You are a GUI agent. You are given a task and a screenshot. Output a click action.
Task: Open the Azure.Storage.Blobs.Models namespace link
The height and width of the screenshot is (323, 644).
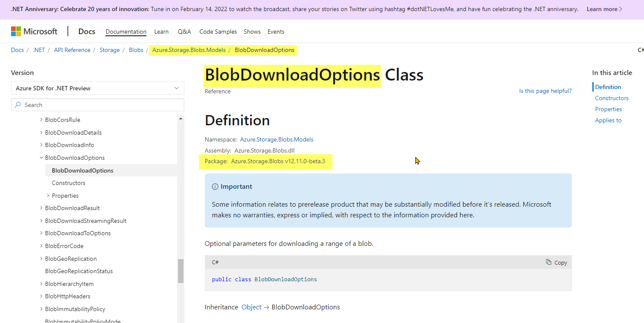(277, 139)
